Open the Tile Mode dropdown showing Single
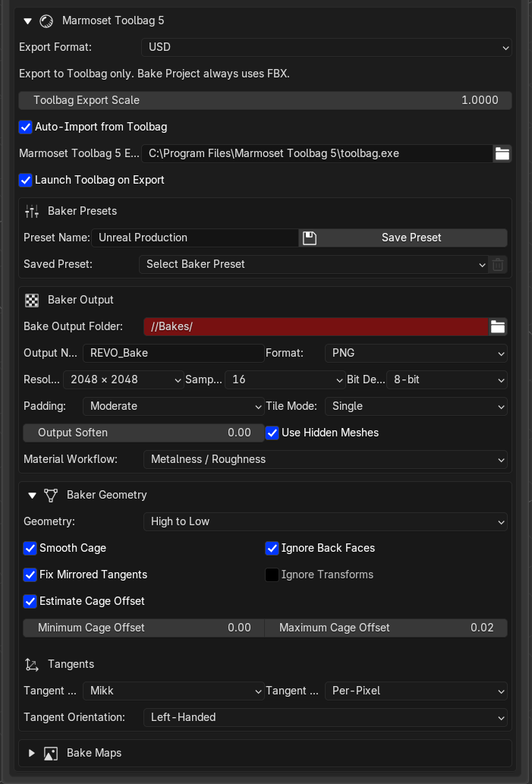Viewport: 532px width, 784px height. click(416, 406)
